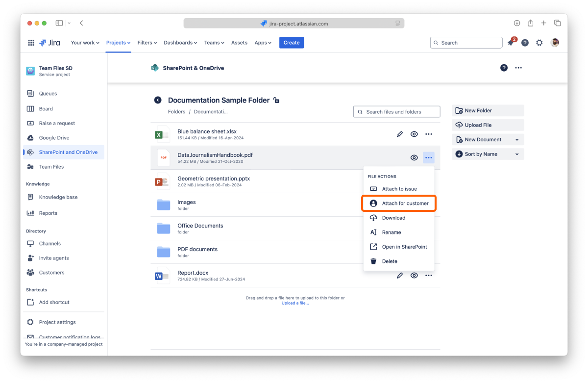Image resolution: width=588 pixels, height=383 pixels.
Task: Click the Jira notifications bell icon
Action: (511, 43)
